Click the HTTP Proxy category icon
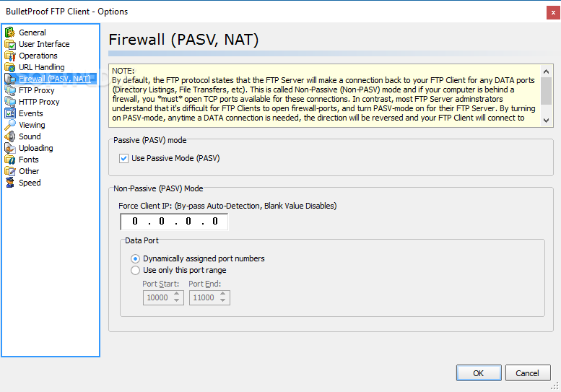The image size is (561, 392). click(10, 102)
